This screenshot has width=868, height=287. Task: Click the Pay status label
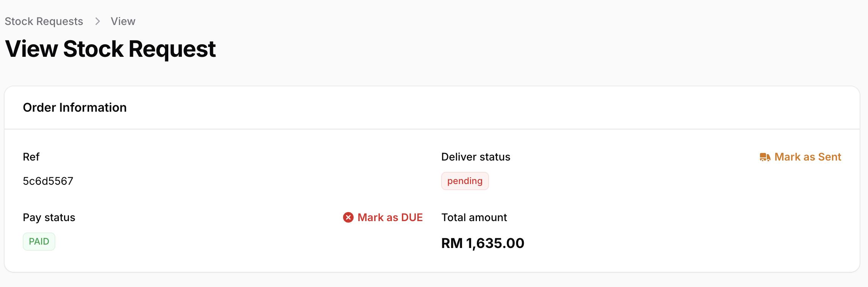[49, 217]
